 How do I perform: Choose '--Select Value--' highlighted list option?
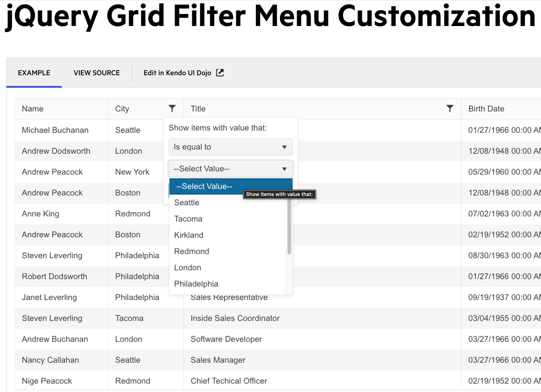click(x=231, y=186)
